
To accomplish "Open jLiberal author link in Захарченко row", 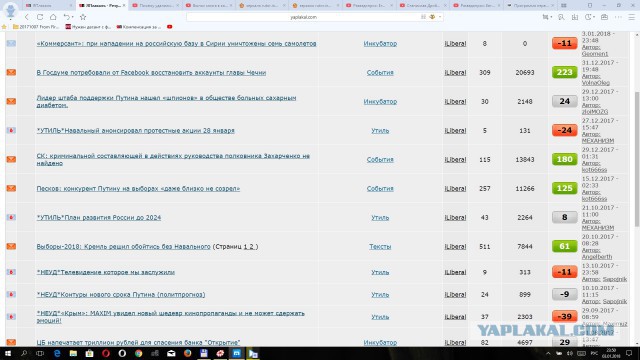I will point(455,159).
